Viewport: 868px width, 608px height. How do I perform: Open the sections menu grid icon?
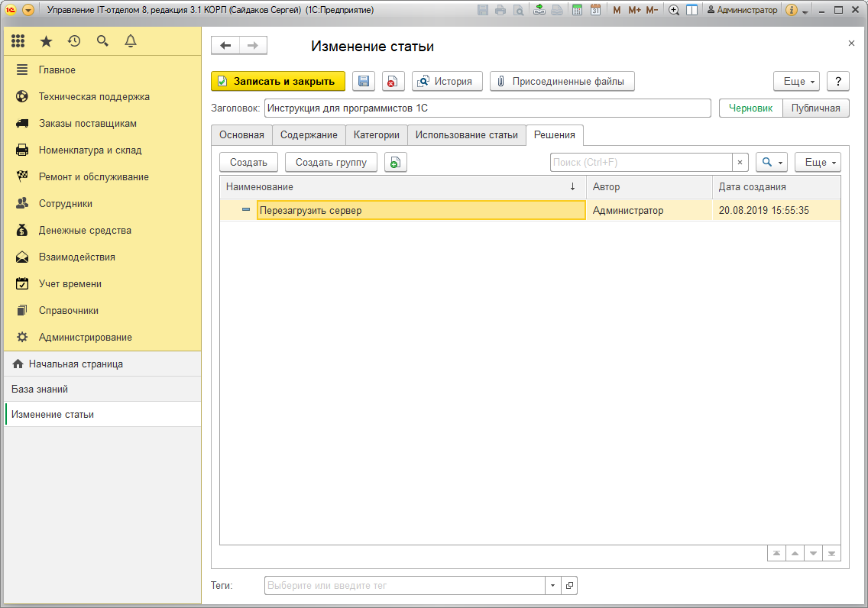coord(18,41)
